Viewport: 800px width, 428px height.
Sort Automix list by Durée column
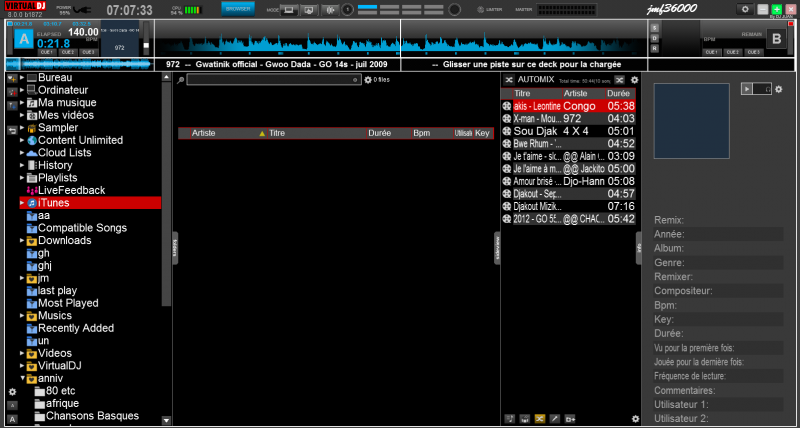coord(619,92)
